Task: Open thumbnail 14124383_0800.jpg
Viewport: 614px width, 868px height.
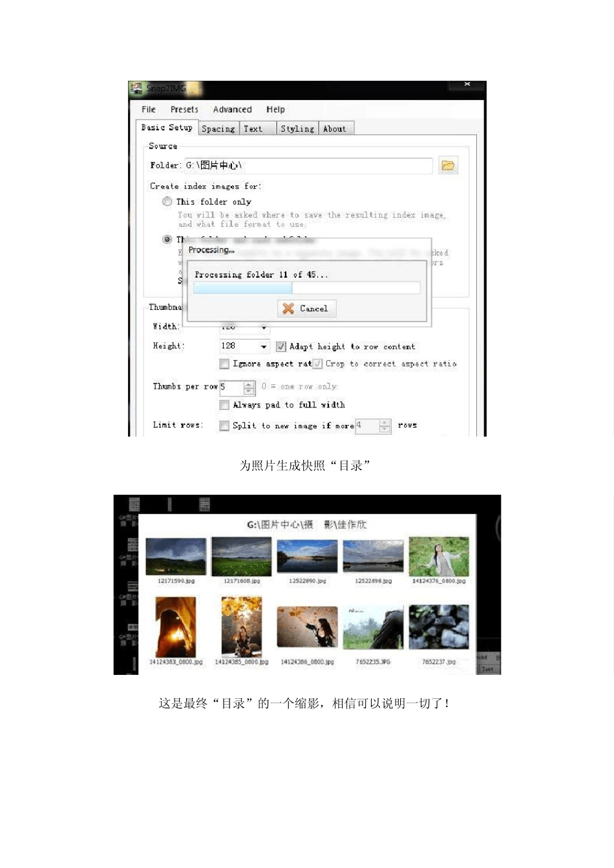Action: [176, 627]
